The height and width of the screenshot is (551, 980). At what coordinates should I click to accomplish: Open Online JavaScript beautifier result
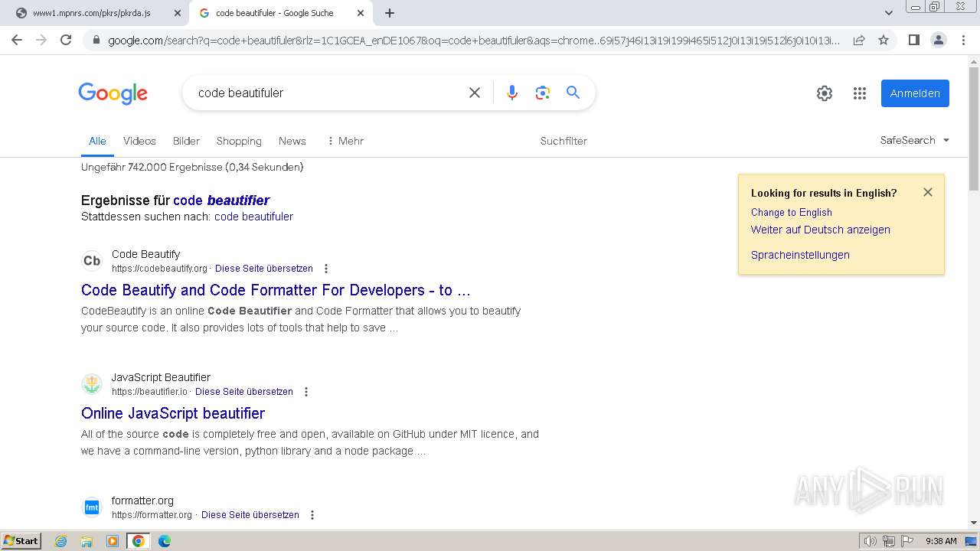(x=173, y=413)
